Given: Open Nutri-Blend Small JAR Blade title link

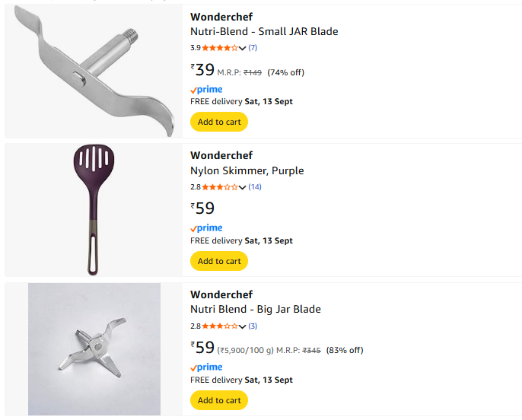Looking at the screenshot, I should tap(264, 32).
